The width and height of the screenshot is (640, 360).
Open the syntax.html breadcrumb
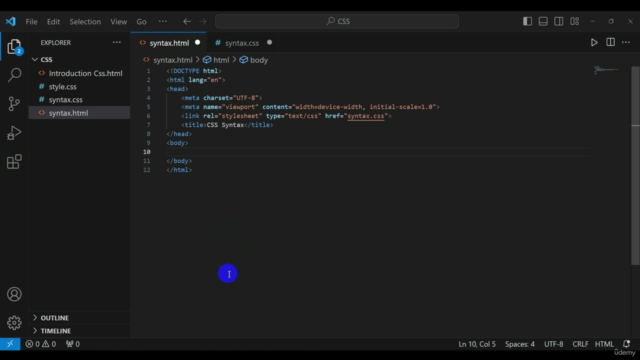tap(168, 60)
